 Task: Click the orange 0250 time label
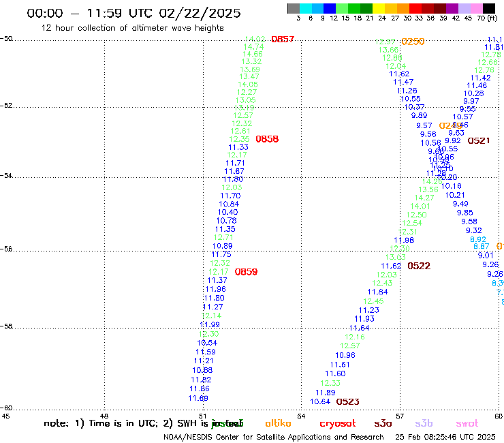pos(413,42)
